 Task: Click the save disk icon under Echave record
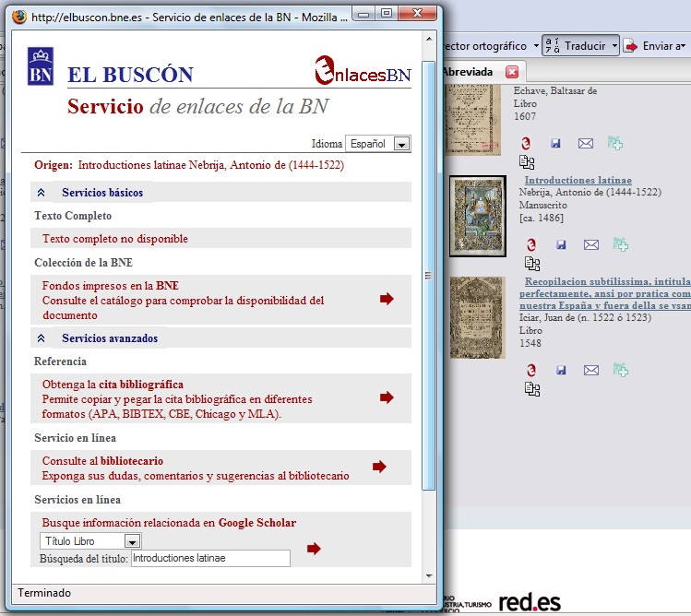pos(555,143)
